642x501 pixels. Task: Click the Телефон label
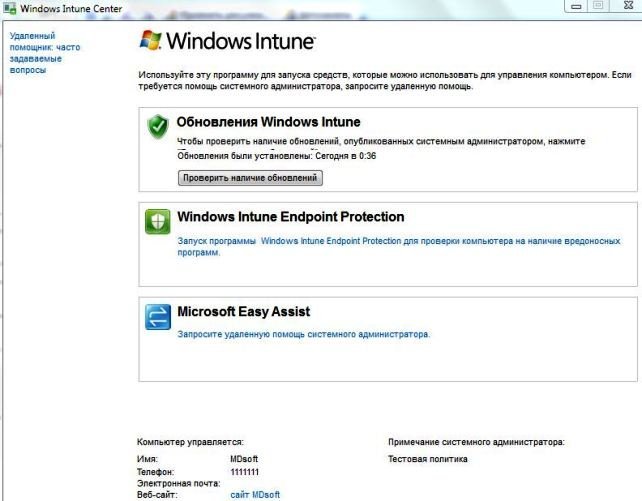156,472
